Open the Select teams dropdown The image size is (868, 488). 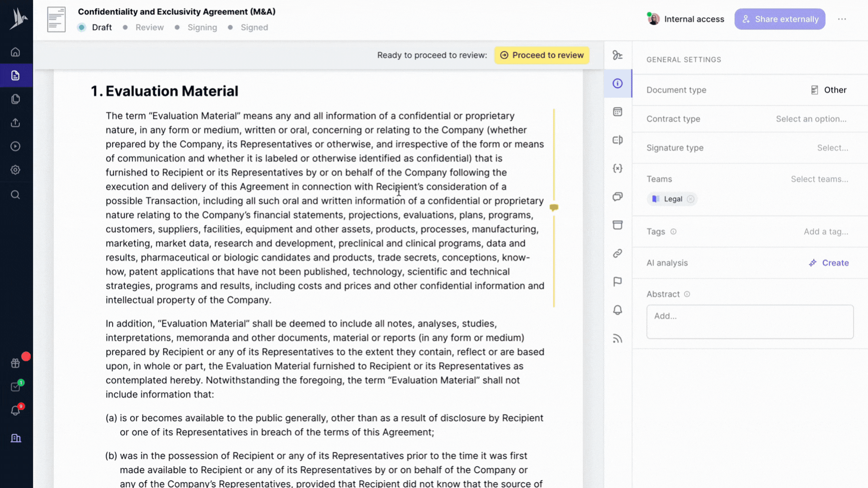pyautogui.click(x=819, y=179)
